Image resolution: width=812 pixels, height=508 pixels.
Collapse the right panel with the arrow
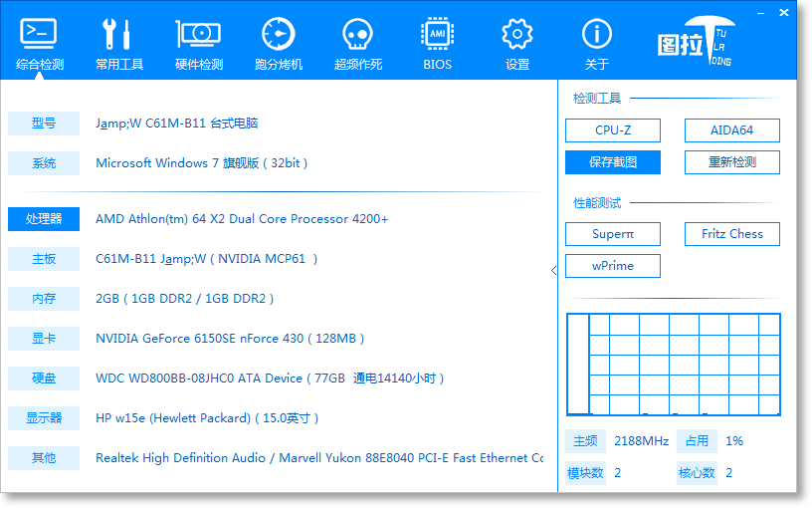coord(553,270)
